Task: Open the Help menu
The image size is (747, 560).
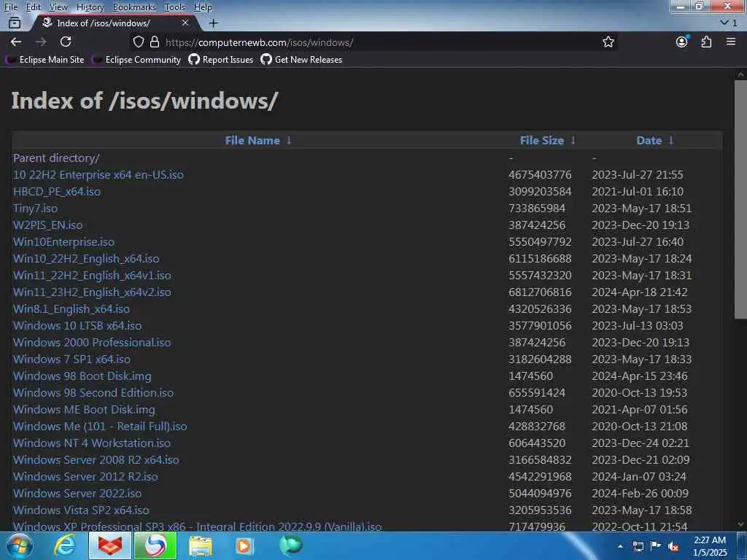Action: pyautogui.click(x=203, y=7)
